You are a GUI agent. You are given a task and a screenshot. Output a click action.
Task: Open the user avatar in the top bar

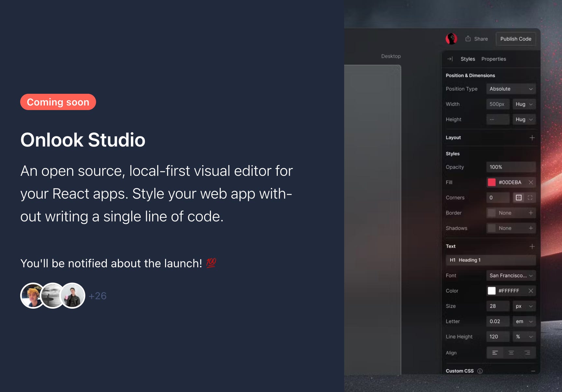[x=451, y=39]
